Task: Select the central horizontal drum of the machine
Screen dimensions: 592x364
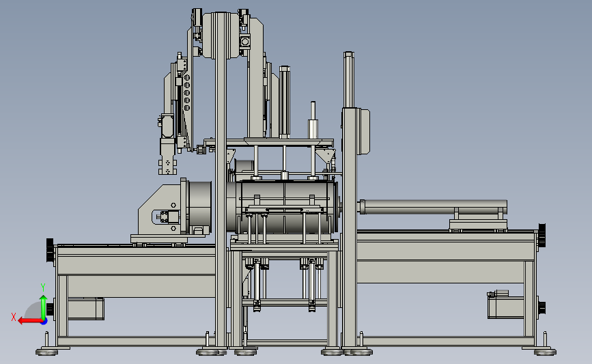Action: (x=286, y=207)
